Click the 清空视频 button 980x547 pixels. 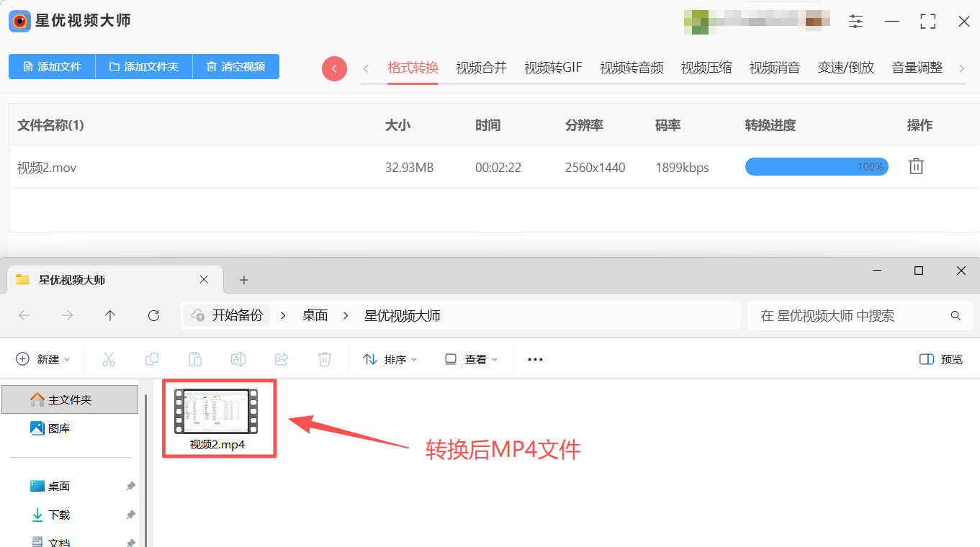point(236,67)
